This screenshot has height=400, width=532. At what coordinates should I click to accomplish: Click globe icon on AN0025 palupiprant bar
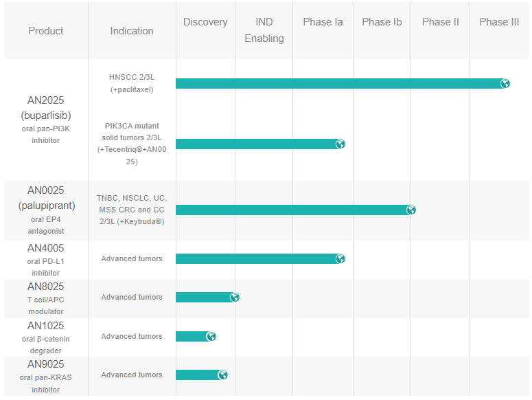pos(410,210)
